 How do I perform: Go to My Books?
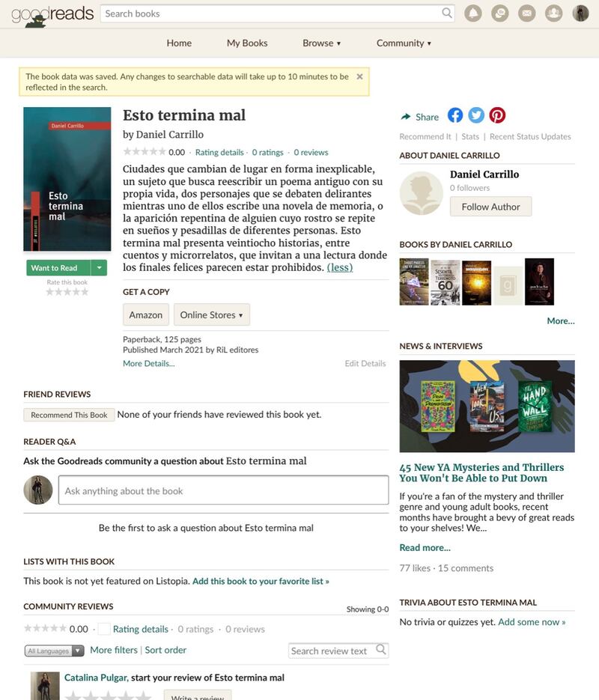247,43
